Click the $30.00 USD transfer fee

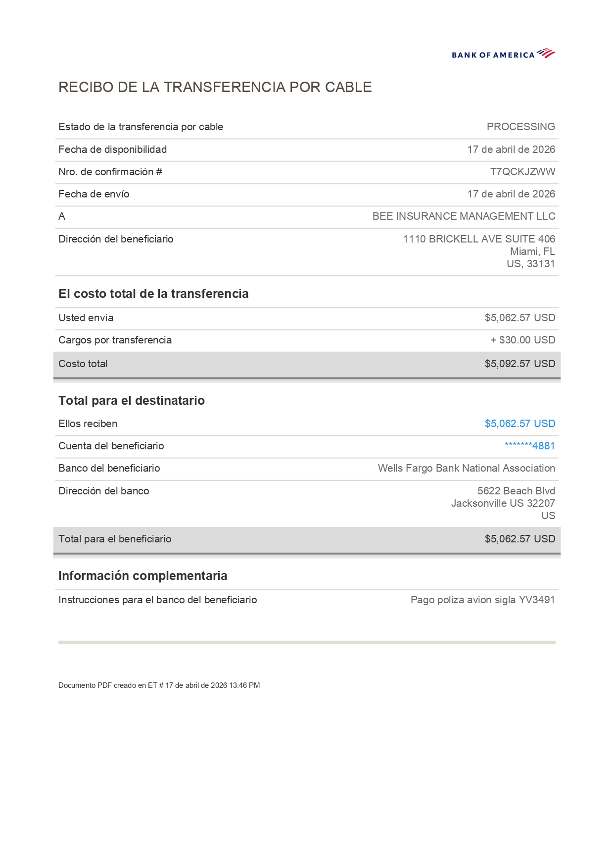click(x=522, y=340)
